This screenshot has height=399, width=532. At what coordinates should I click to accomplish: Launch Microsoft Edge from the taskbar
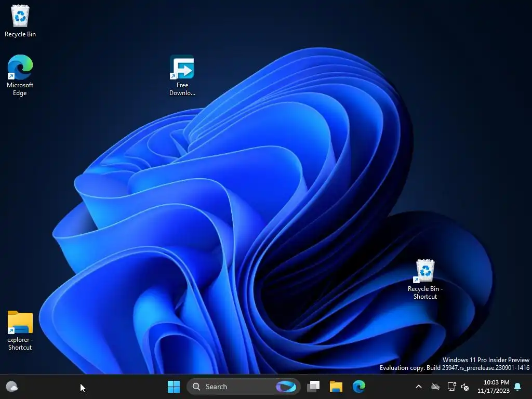coord(358,387)
